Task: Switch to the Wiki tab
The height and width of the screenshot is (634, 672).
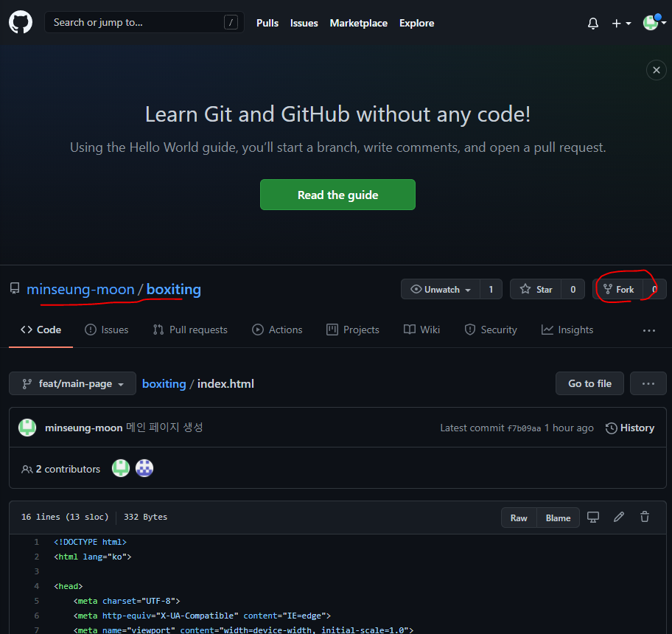Action: click(421, 330)
